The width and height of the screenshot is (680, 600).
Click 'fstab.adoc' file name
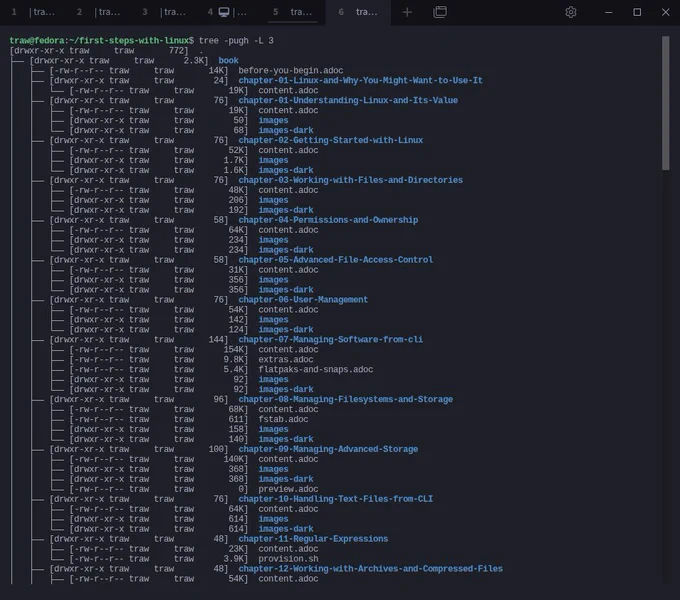(283, 419)
